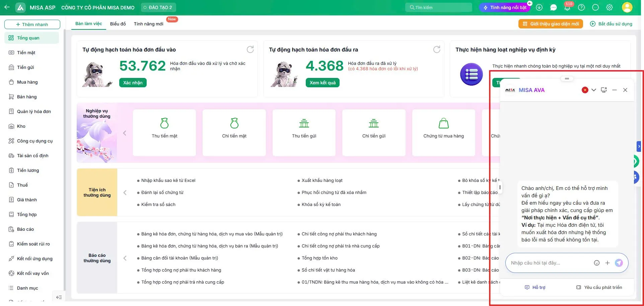Show previous Nghiệp vụ thường dùng items
This screenshot has width=644, height=306.
(125, 133)
